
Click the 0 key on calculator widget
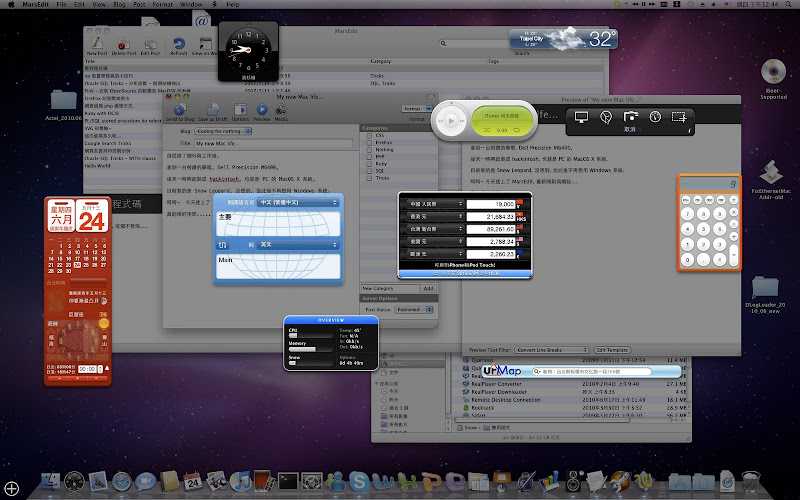(687, 260)
